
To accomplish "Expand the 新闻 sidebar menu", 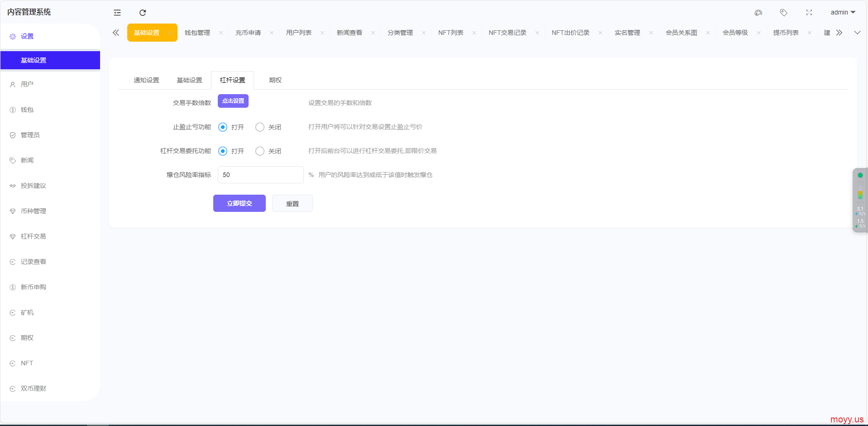I will click(x=50, y=160).
